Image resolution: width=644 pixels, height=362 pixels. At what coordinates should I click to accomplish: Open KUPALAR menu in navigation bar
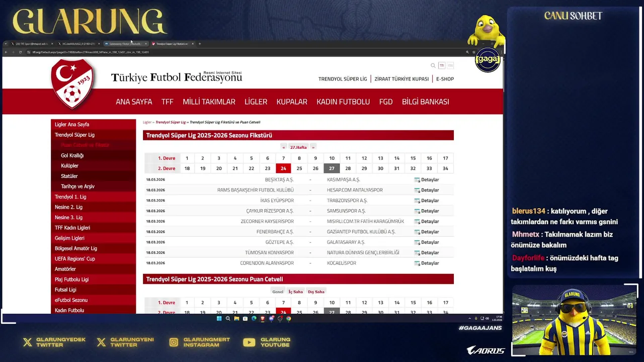click(292, 102)
